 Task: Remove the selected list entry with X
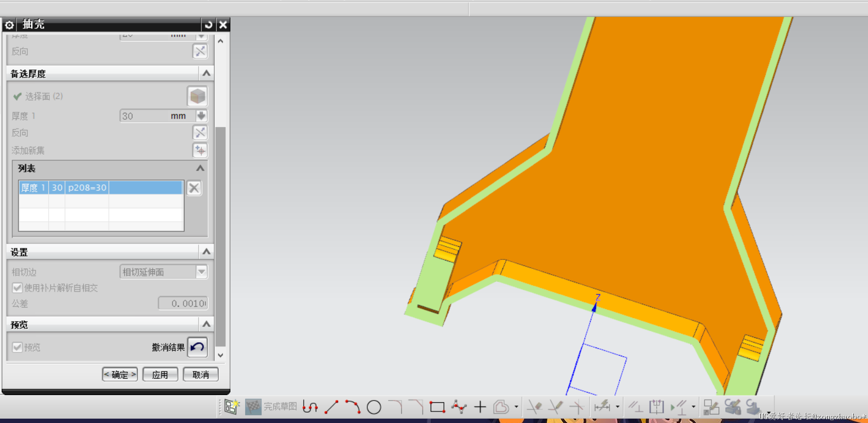pos(194,188)
